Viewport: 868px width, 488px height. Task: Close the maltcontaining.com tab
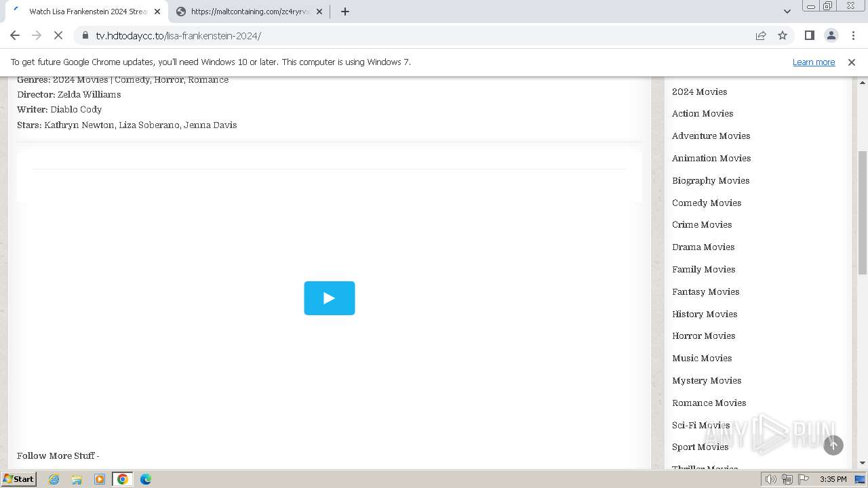(319, 12)
